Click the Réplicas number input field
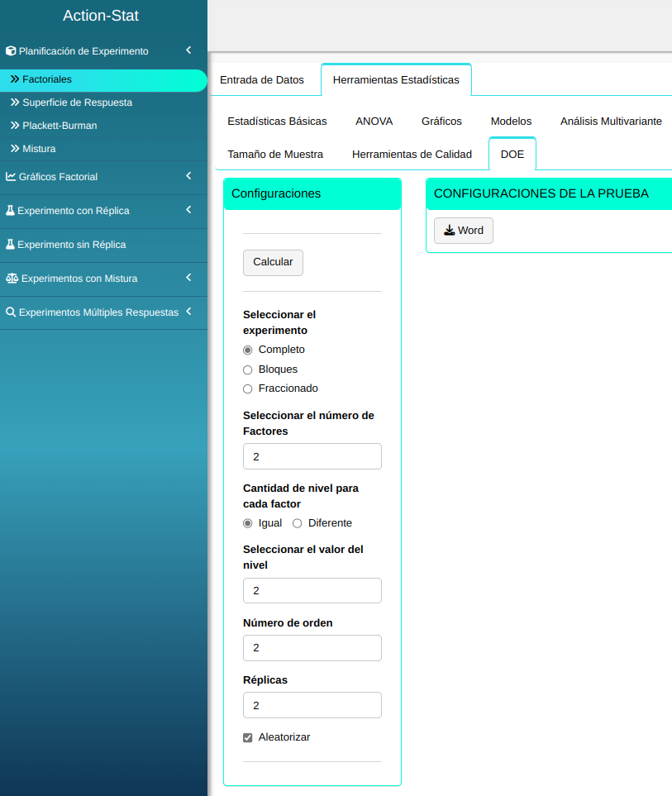This screenshot has width=672, height=796. tap(312, 705)
